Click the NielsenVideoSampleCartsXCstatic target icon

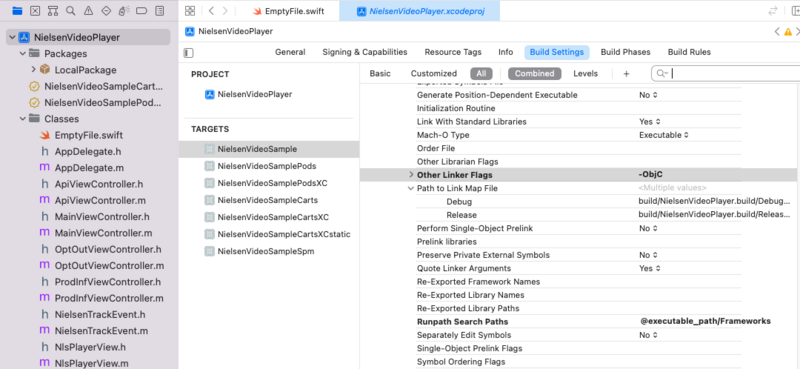pyautogui.click(x=209, y=234)
